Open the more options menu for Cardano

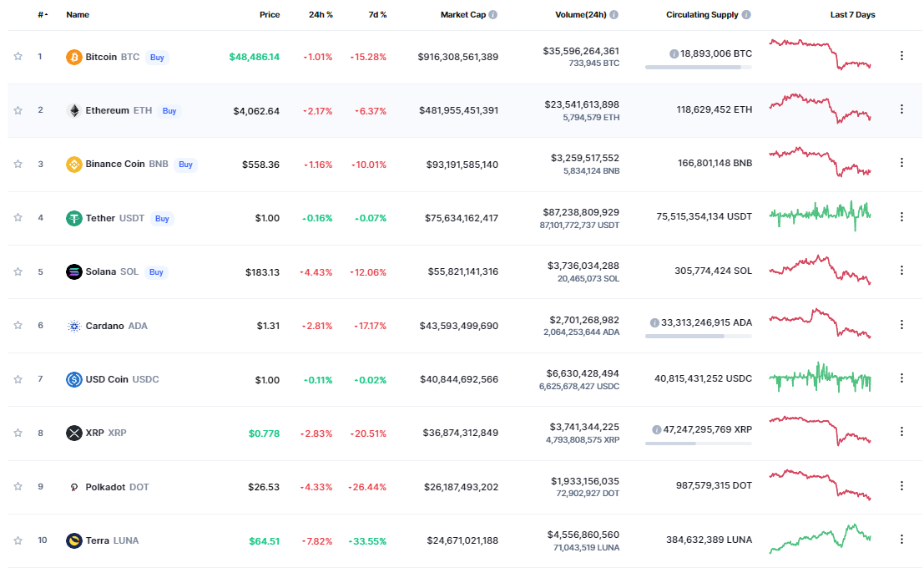coord(901,324)
